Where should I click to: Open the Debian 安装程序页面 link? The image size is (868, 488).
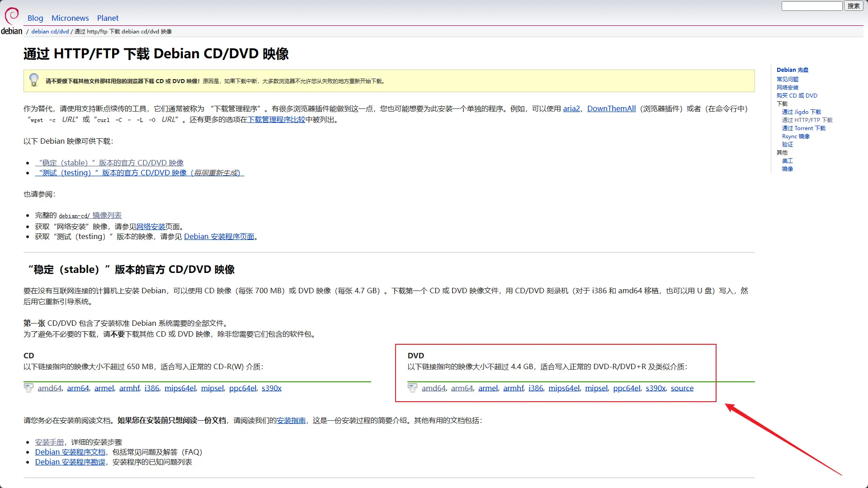pyautogui.click(x=219, y=237)
